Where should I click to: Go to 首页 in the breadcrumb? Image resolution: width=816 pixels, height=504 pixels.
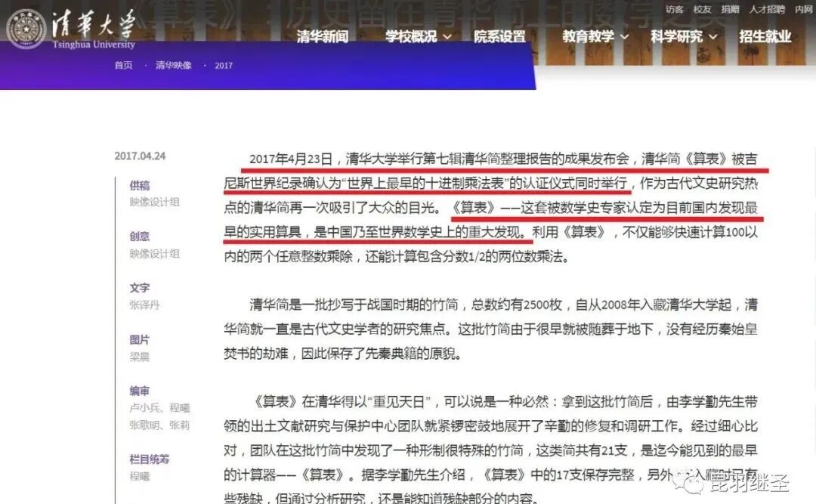point(123,65)
